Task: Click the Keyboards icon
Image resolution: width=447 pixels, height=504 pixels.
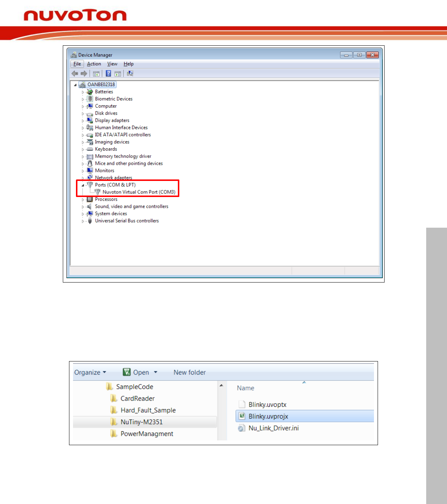Action: [90, 149]
